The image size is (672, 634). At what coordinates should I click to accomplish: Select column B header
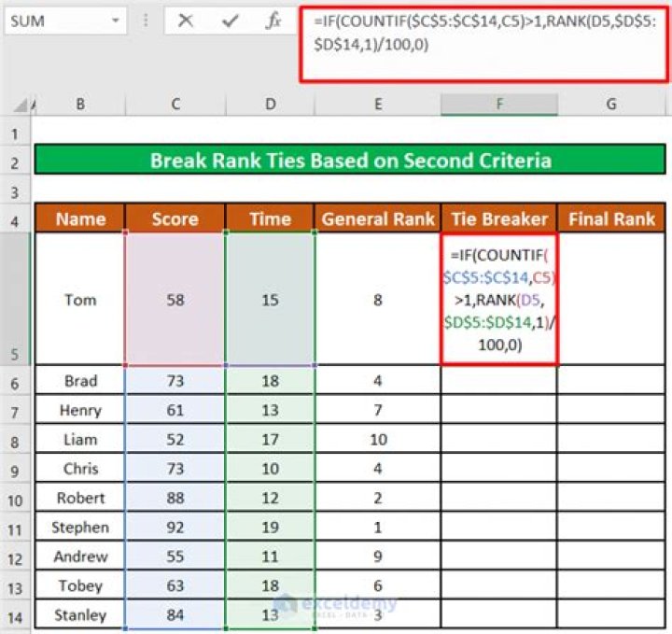coord(80,105)
